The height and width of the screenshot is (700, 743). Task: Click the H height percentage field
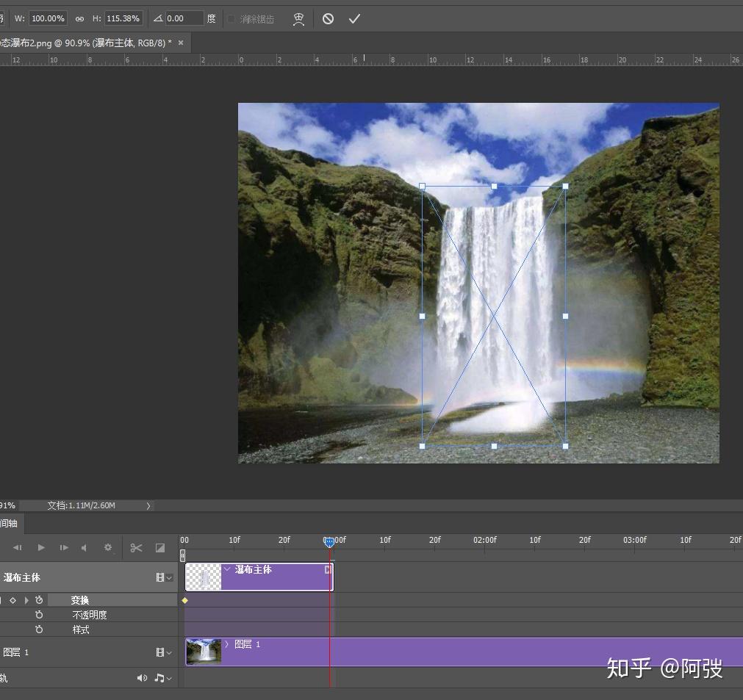click(x=123, y=18)
